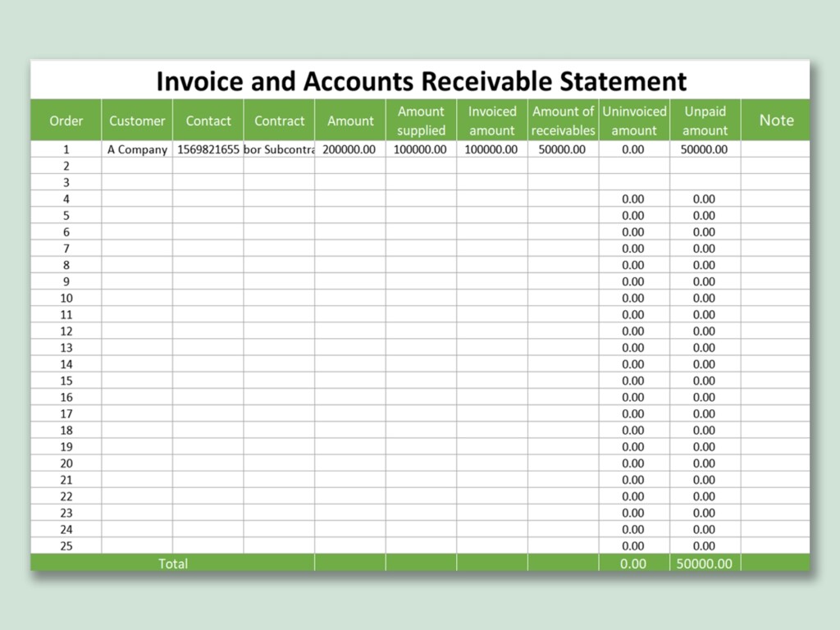Select the Amount of receivables header
840x630 pixels.
(563, 121)
